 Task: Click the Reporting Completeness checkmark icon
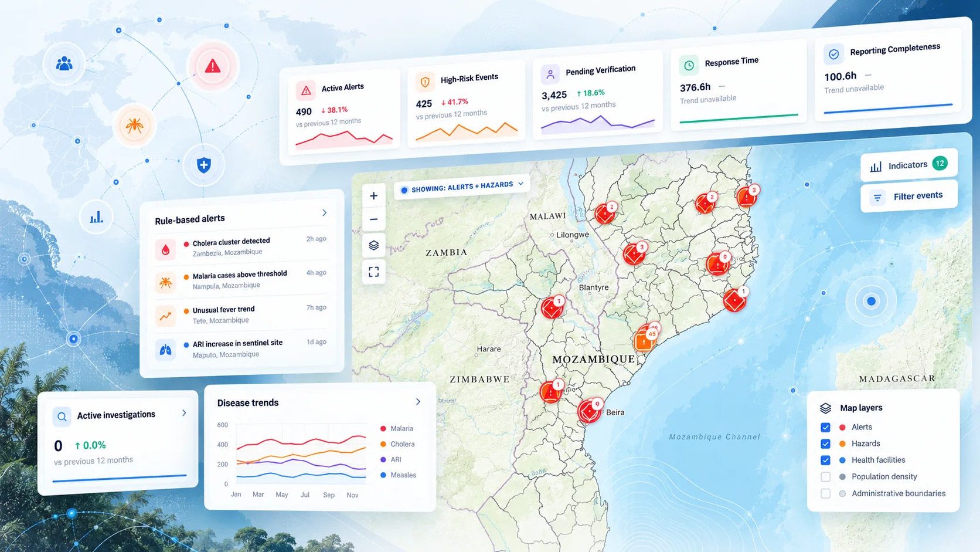coord(833,54)
